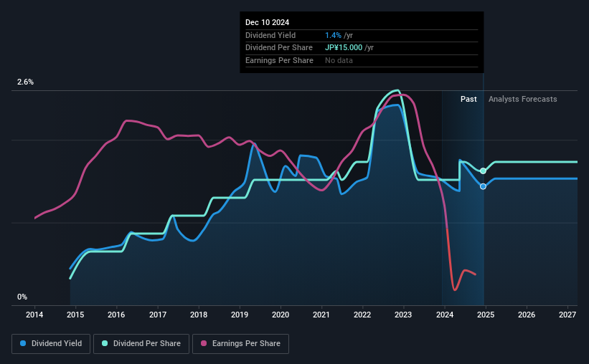Click the 2025 x-axis label

tap(485, 315)
